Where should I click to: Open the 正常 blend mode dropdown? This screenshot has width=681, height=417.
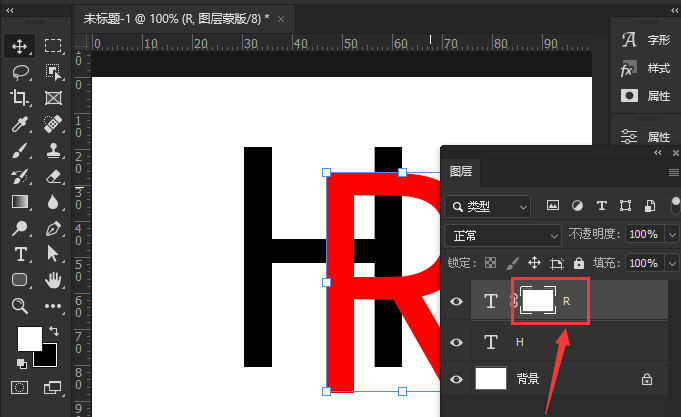[x=503, y=235]
